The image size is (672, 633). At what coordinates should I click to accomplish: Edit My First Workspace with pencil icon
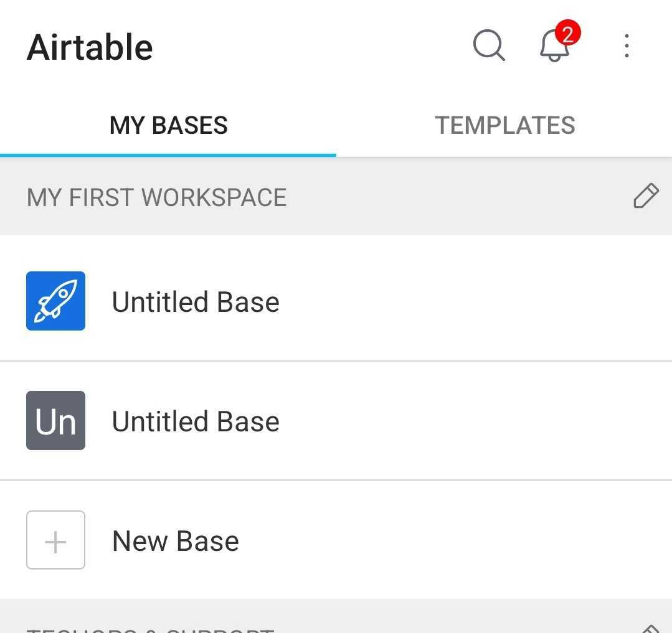(x=646, y=195)
